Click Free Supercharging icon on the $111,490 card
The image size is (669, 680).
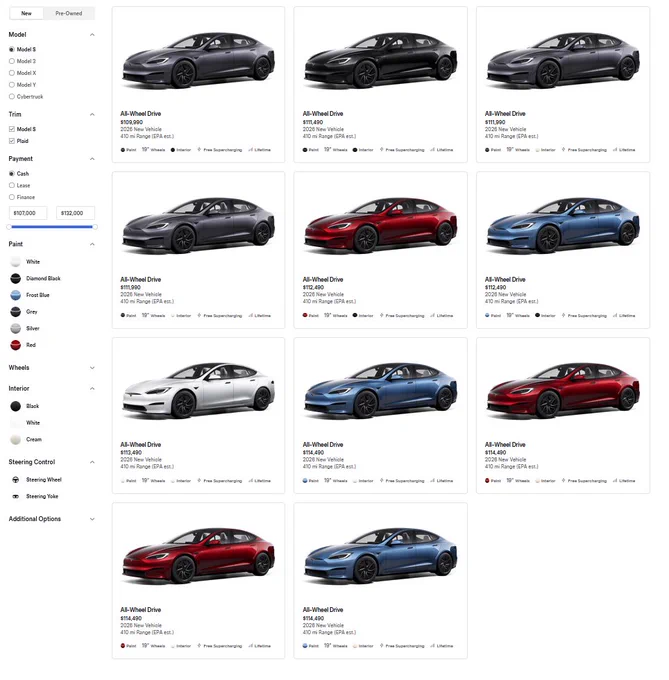tap(382, 150)
